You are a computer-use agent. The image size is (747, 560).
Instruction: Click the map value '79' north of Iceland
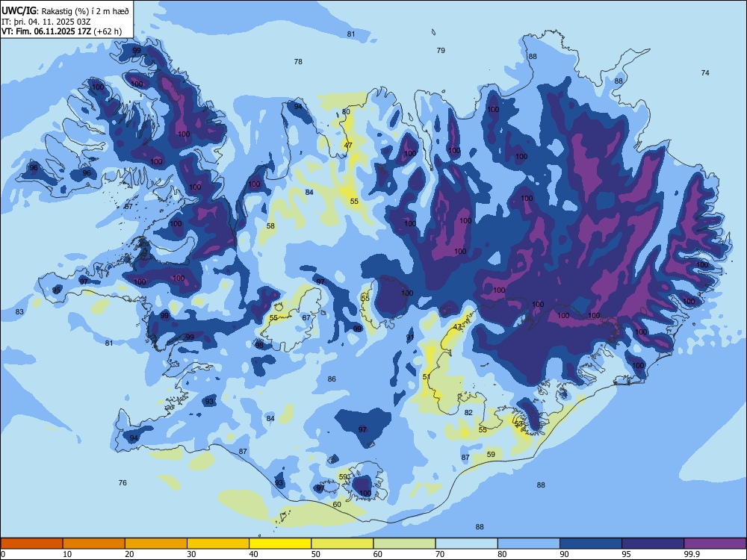click(x=441, y=50)
